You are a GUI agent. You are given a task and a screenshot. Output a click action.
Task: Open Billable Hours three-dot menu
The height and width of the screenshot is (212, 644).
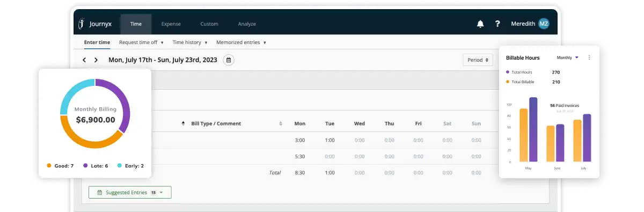tap(589, 57)
